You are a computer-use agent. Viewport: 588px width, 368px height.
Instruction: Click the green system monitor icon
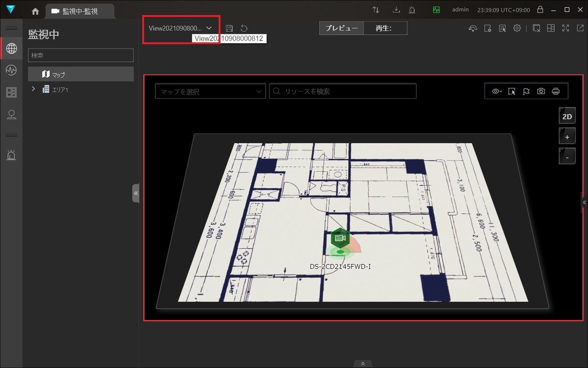pyautogui.click(x=437, y=10)
